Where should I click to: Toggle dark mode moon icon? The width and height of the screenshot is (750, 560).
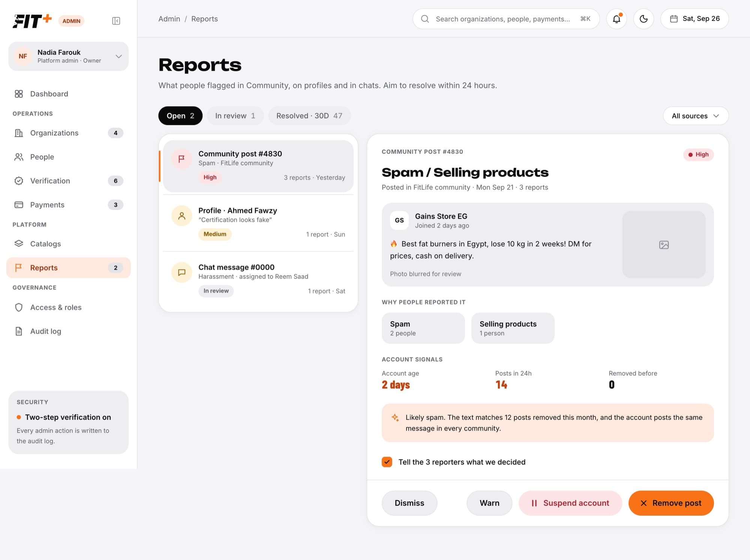pyautogui.click(x=643, y=19)
